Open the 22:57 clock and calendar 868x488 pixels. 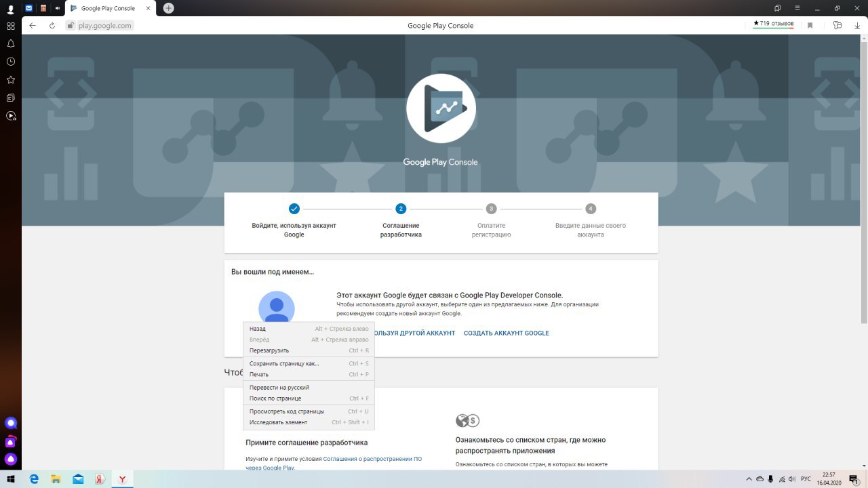coord(829,479)
